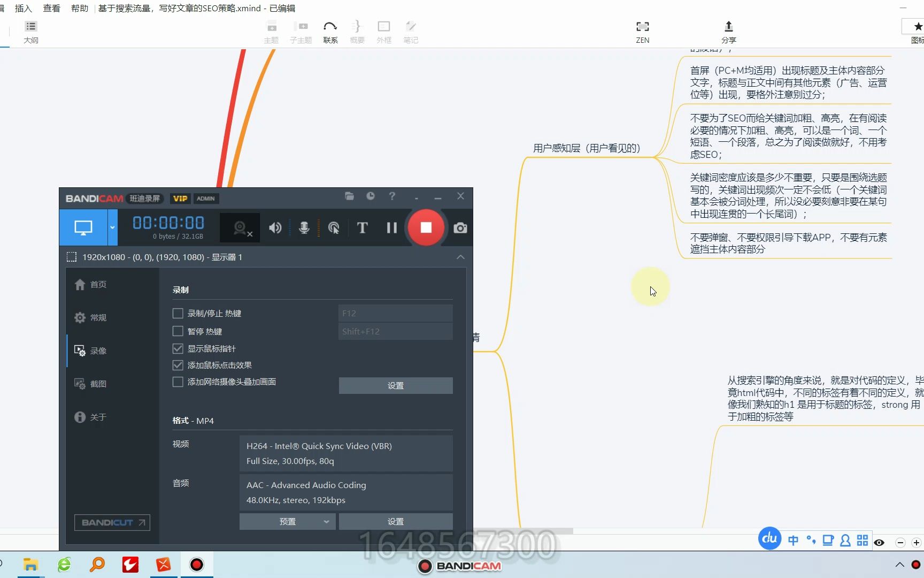Open the input method user account icon

tap(845, 541)
